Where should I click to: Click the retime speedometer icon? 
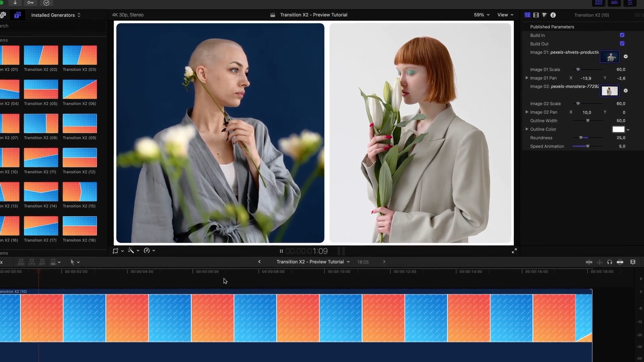click(147, 251)
